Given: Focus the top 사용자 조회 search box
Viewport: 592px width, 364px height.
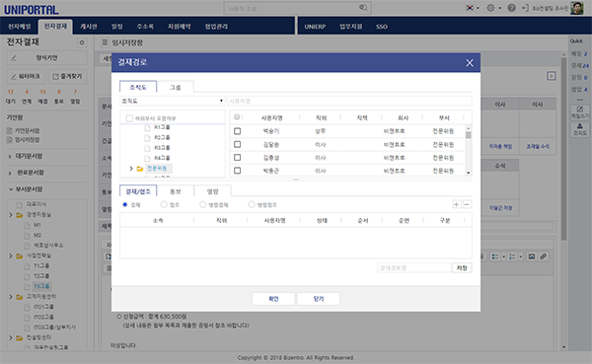Looking at the screenshot, I should point(298,8).
